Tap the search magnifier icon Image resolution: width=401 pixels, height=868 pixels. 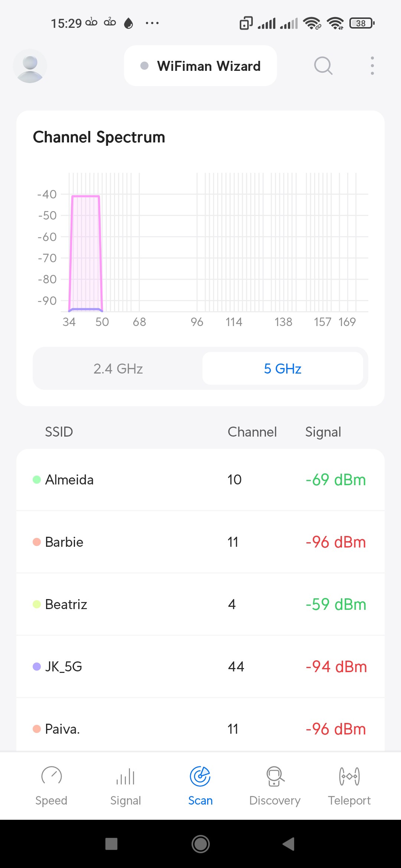tap(323, 66)
